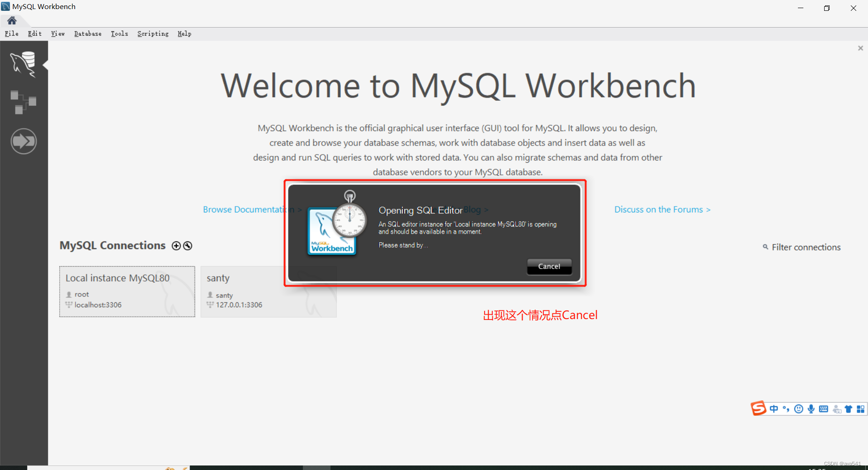The height and width of the screenshot is (470, 868).
Task: Open the Scripting menu
Action: (153, 33)
